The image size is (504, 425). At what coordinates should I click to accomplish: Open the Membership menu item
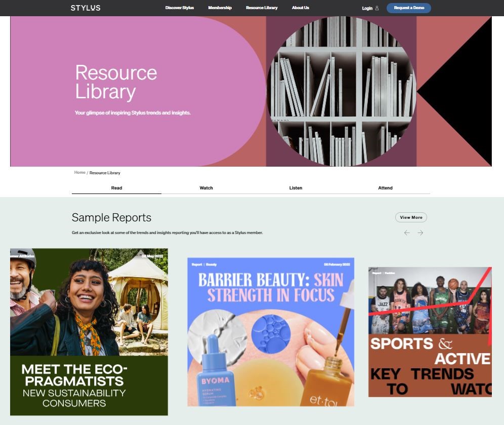click(220, 8)
